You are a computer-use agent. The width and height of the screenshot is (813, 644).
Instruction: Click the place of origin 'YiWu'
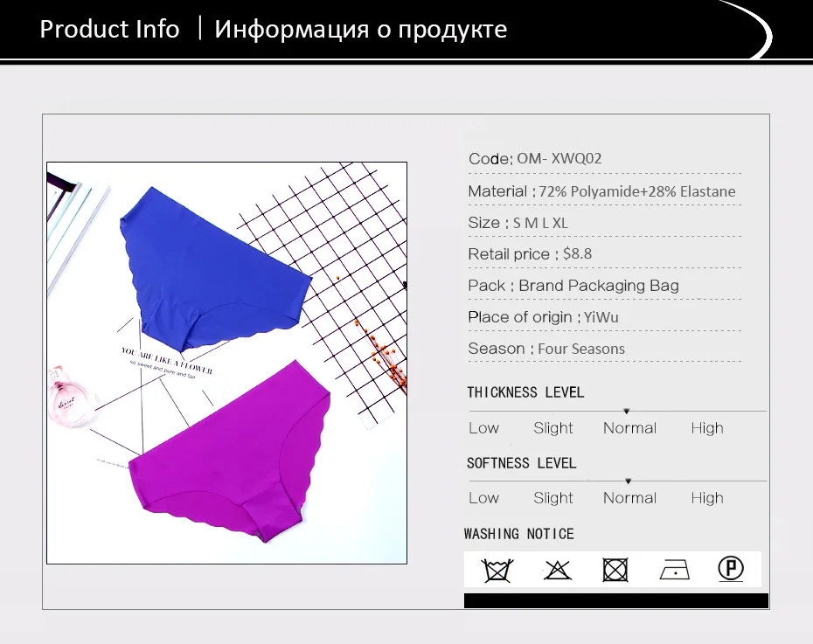click(x=601, y=317)
